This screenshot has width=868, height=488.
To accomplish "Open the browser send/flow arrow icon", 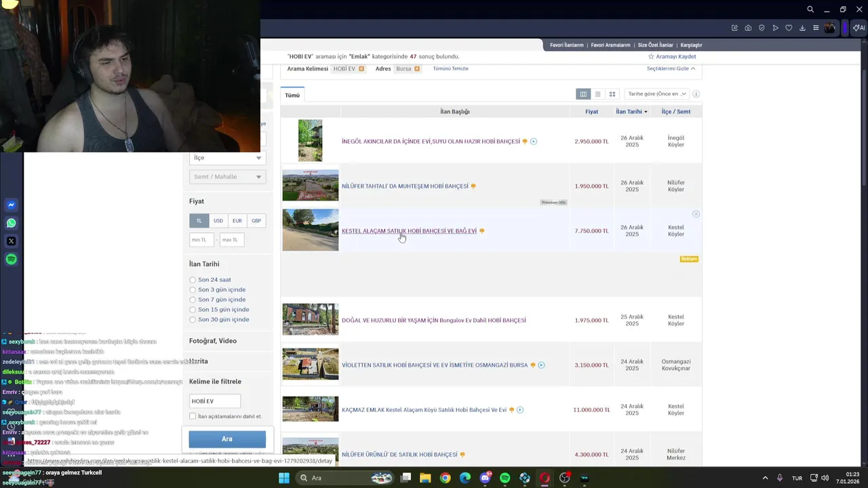I will 775,28.
